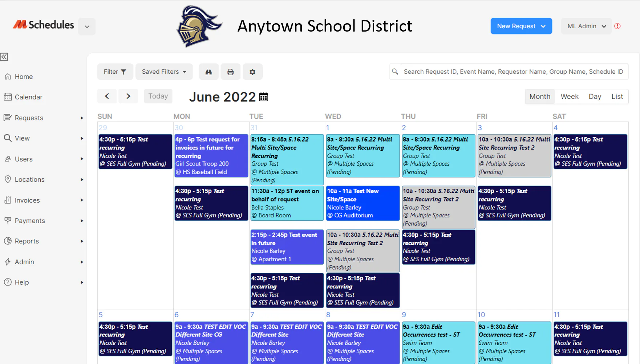Click the Filter button
Image resolution: width=640 pixels, height=364 pixels.
(115, 72)
